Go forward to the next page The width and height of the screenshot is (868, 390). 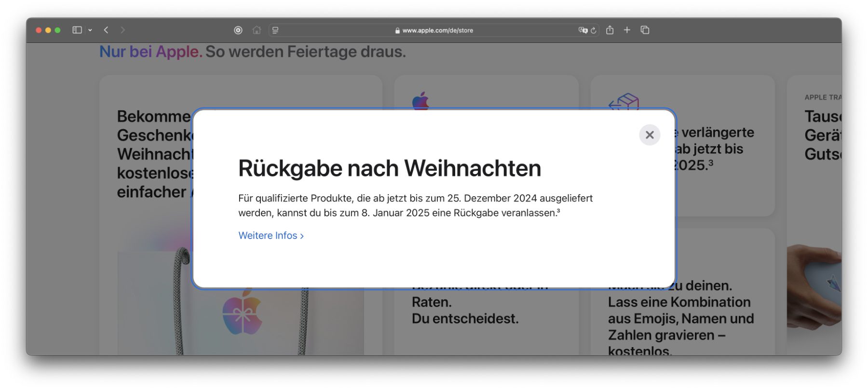[x=122, y=30]
